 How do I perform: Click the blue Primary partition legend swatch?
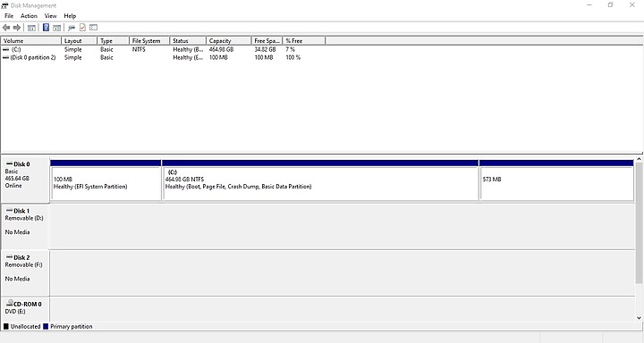coord(46,327)
